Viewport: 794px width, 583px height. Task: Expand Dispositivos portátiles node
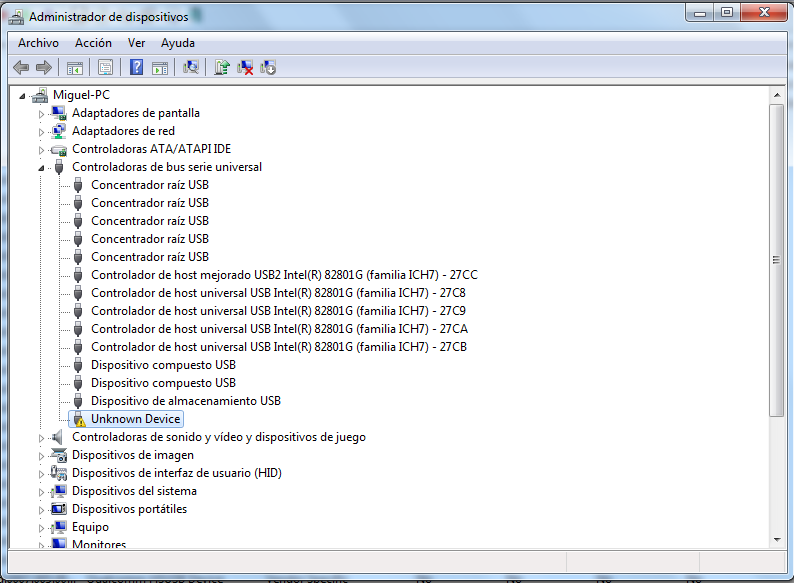point(41,510)
